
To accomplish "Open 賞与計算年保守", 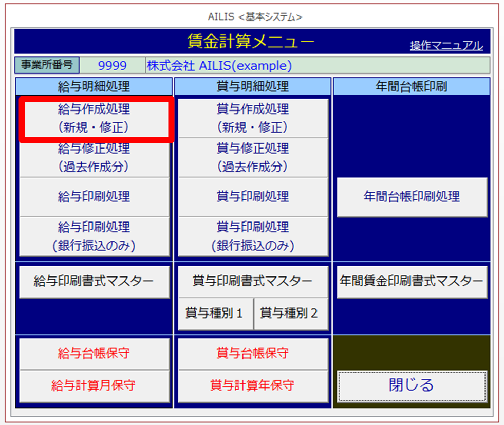I will pyautogui.click(x=253, y=386).
